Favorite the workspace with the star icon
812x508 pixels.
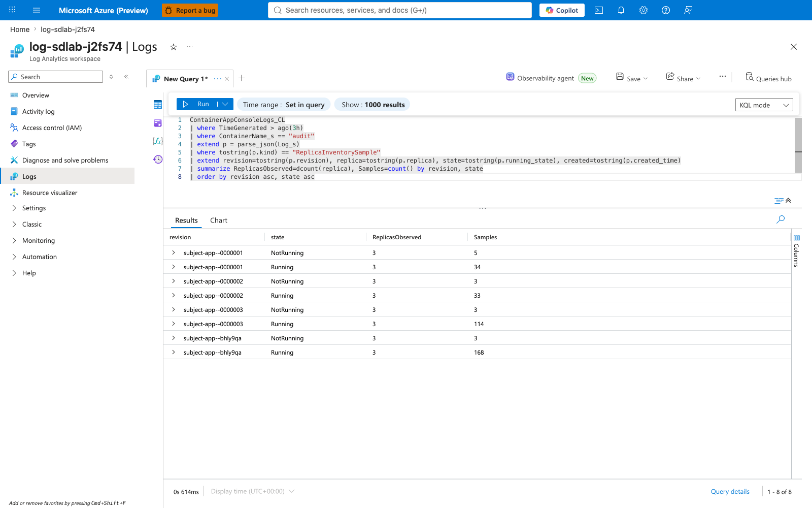point(174,47)
